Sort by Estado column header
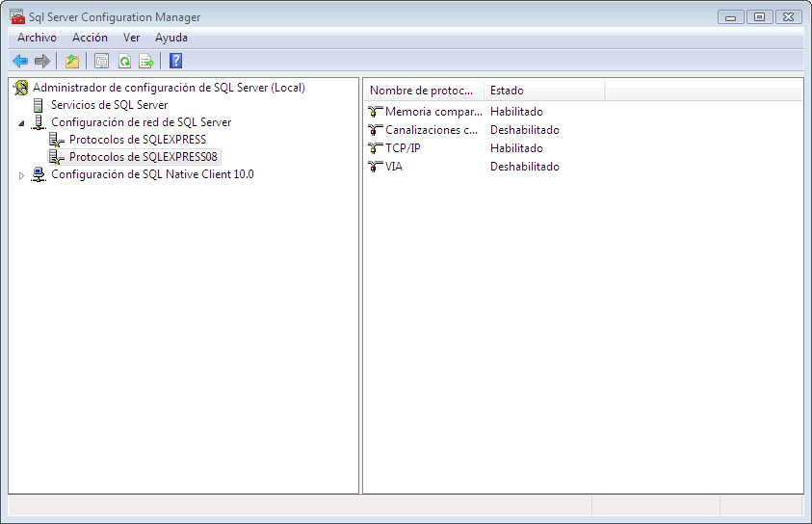This screenshot has width=812, height=524. point(544,91)
